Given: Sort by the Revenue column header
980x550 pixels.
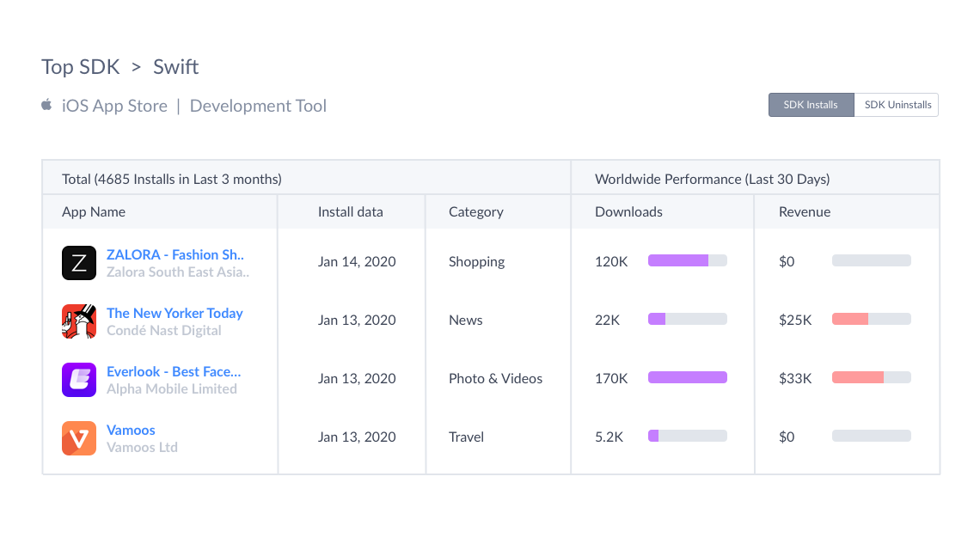Looking at the screenshot, I should [805, 211].
